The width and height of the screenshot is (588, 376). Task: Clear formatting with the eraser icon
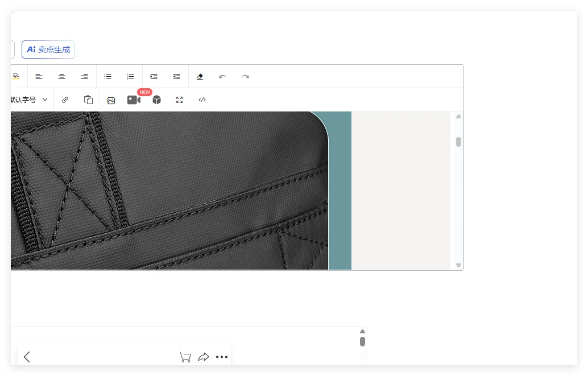(200, 77)
